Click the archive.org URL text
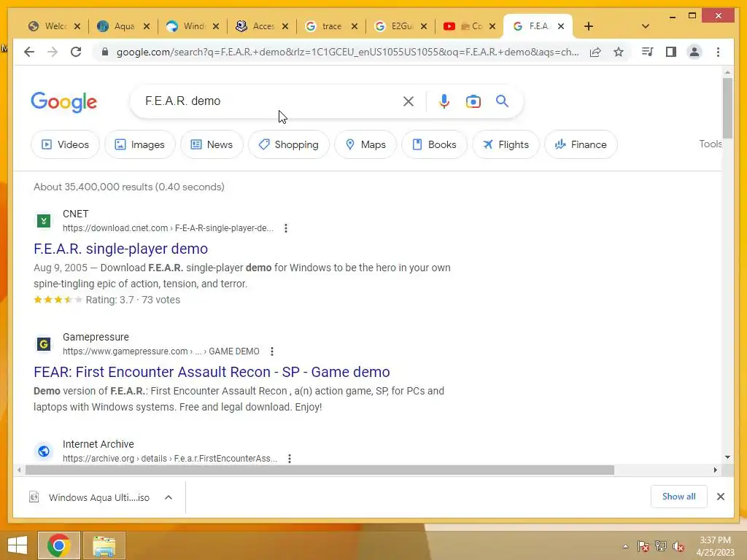The width and height of the screenshot is (747, 560). pos(169,459)
